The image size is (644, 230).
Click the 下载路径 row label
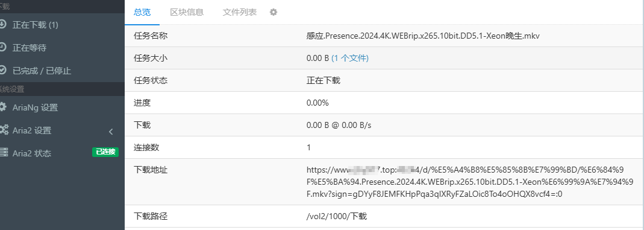tap(151, 217)
